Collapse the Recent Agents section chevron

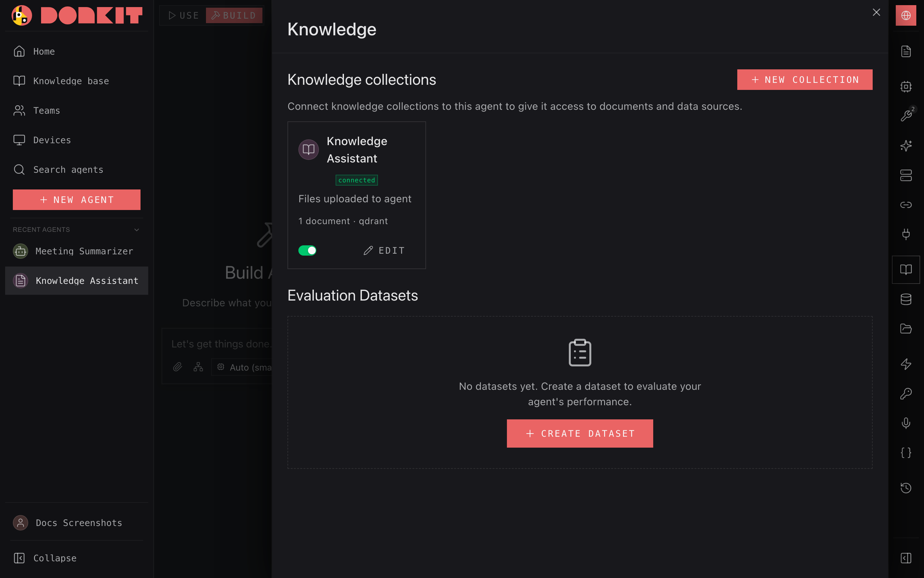pyautogui.click(x=137, y=230)
